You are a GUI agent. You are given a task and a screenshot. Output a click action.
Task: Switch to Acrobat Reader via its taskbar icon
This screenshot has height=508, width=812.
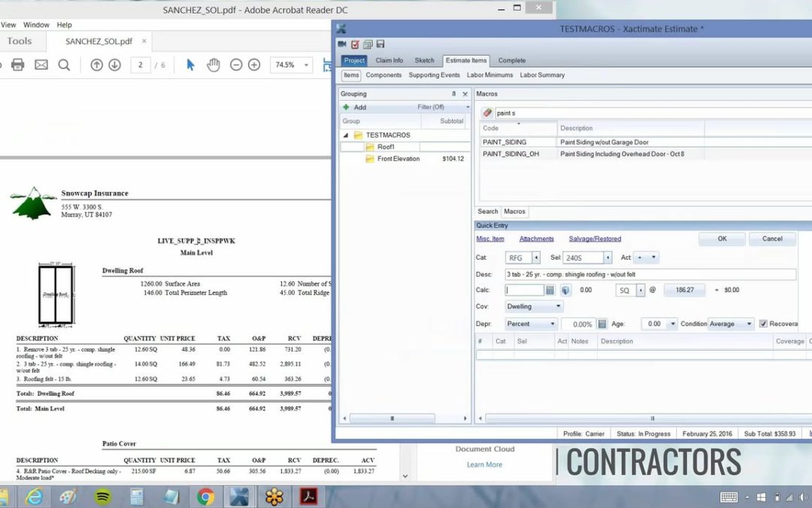[x=309, y=497]
